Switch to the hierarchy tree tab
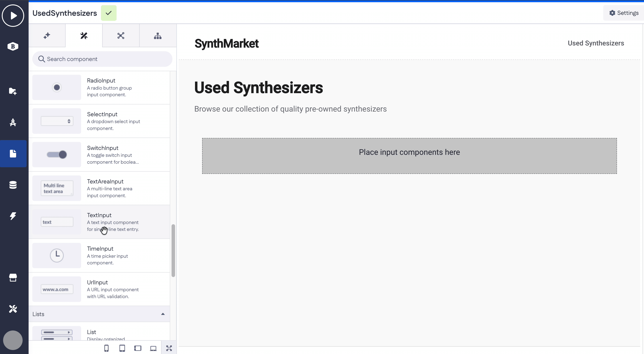The image size is (644, 354). (x=158, y=36)
